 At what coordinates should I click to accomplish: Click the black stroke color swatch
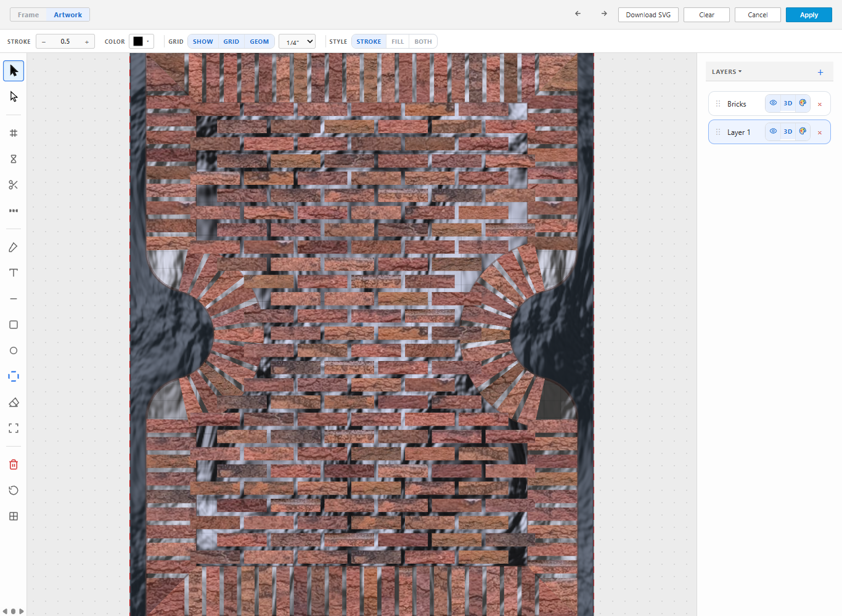click(x=138, y=41)
